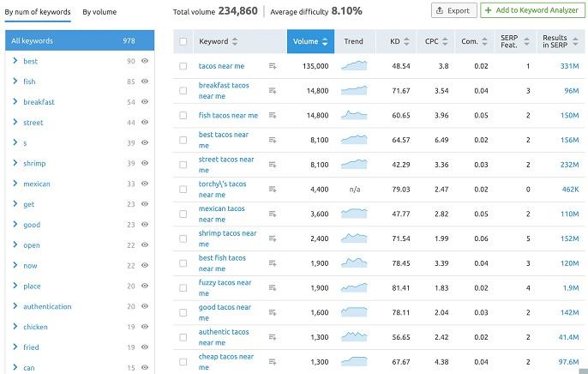Sort by Results in SERP arrows

tap(575, 41)
